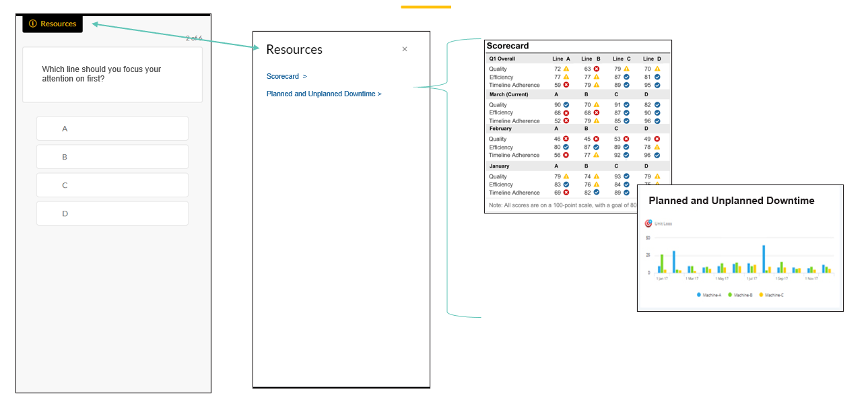The height and width of the screenshot is (402, 868).
Task: Click the Unit Loss target icon
Action: click(648, 224)
